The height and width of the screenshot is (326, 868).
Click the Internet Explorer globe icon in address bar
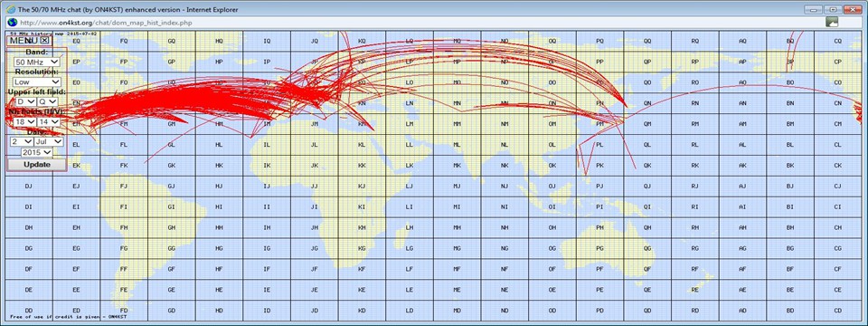tap(11, 23)
